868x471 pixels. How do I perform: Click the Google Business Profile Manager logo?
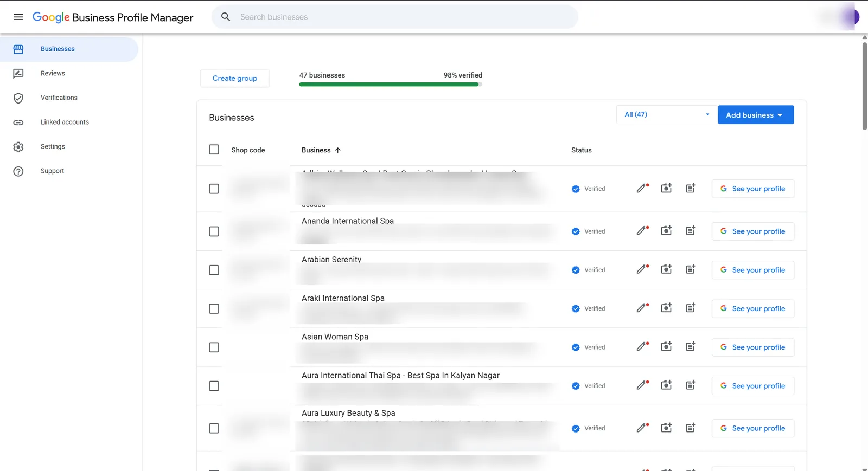pos(112,17)
